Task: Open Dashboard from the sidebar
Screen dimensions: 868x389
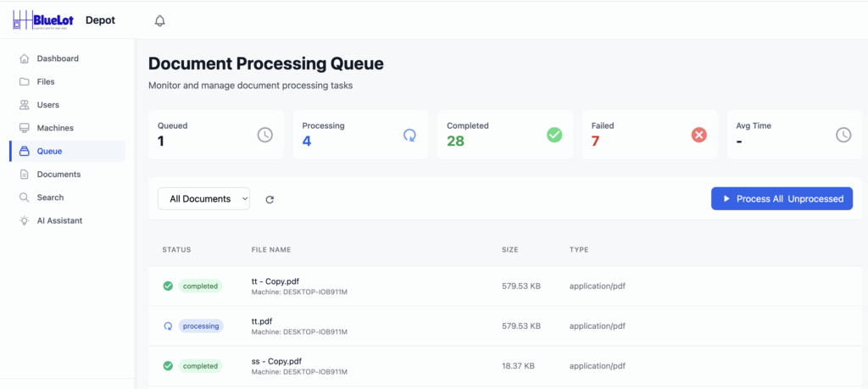Action: [58, 58]
